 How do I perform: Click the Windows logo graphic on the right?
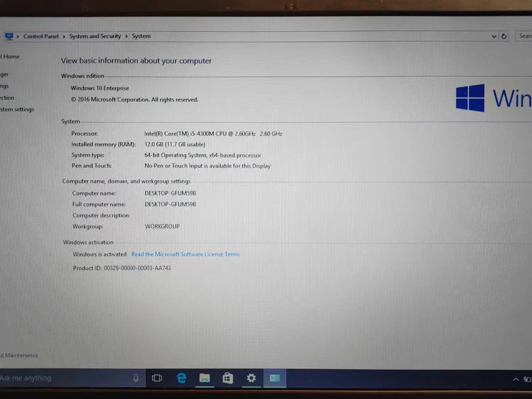470,98
